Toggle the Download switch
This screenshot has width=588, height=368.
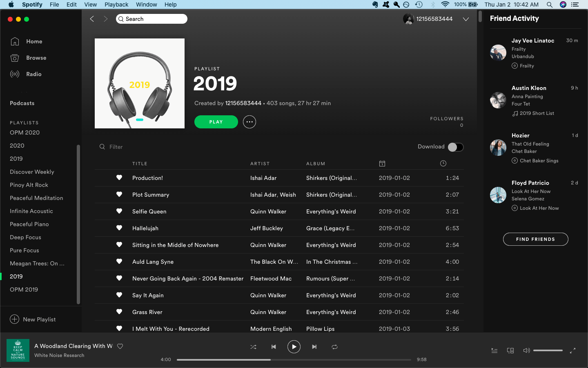click(456, 147)
